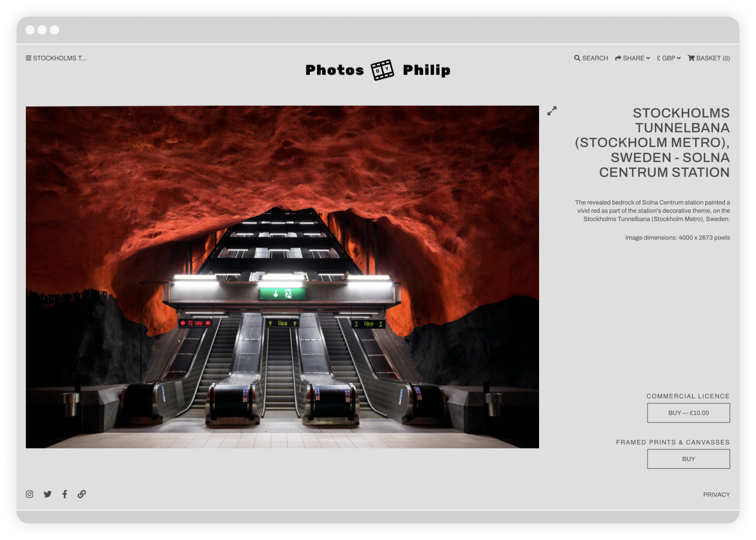Open the PRIVACY link

[x=716, y=494]
